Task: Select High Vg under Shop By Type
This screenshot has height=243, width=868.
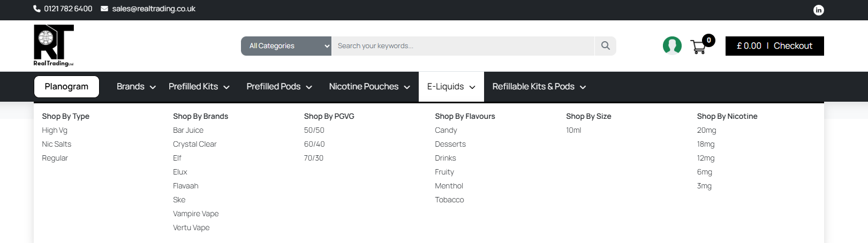Action: pos(55,130)
